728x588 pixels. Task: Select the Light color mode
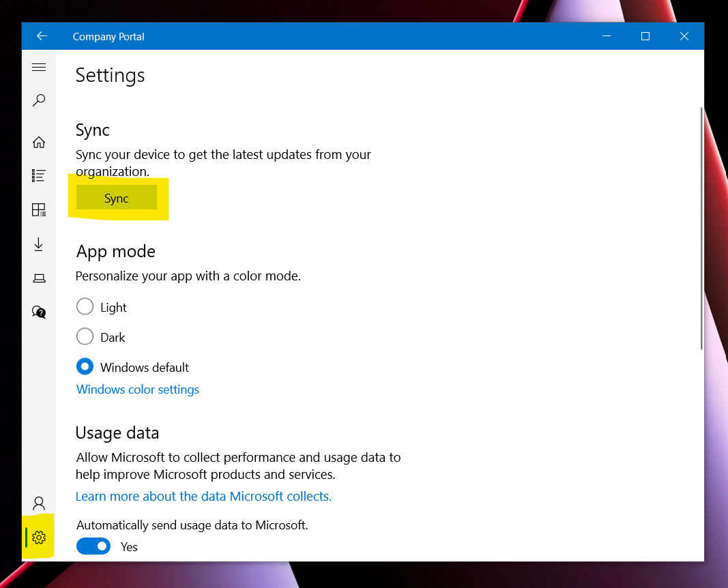click(x=85, y=307)
